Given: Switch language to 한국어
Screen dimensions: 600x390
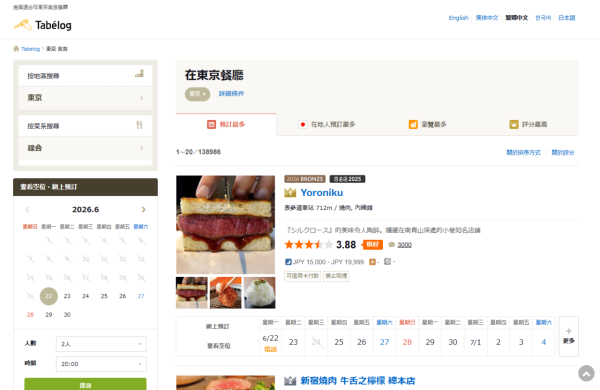Looking at the screenshot, I should coord(543,18).
